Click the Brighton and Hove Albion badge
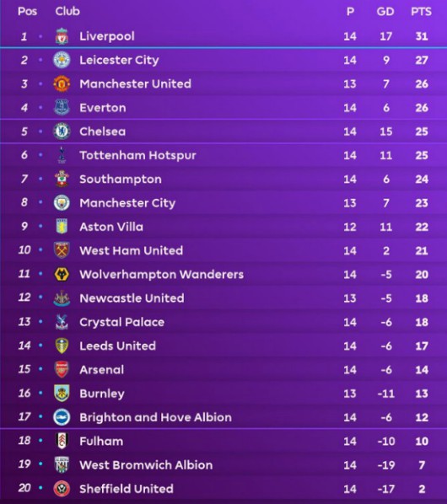This screenshot has width=447, height=504. click(x=62, y=417)
